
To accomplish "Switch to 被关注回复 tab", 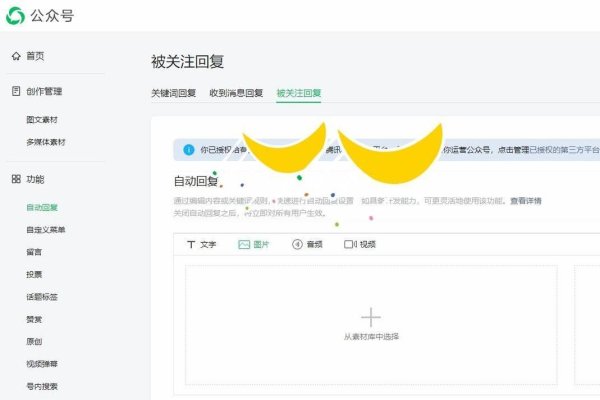I will pyautogui.click(x=299, y=93).
